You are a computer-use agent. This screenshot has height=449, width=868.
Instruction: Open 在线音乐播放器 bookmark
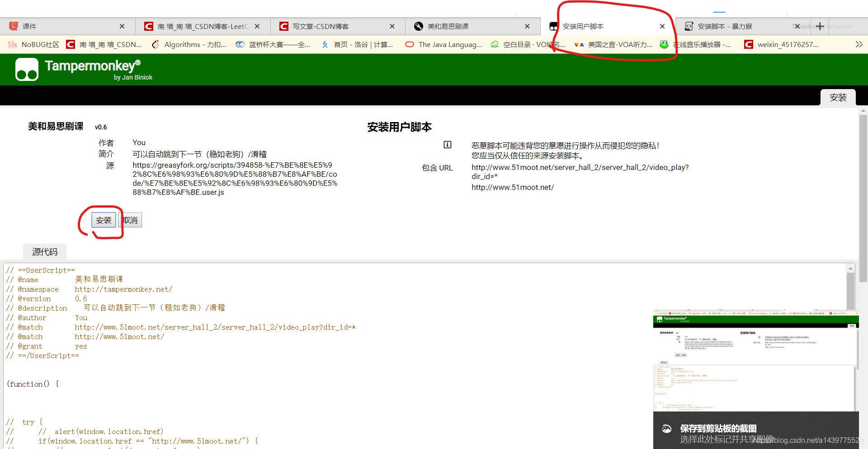(x=695, y=44)
